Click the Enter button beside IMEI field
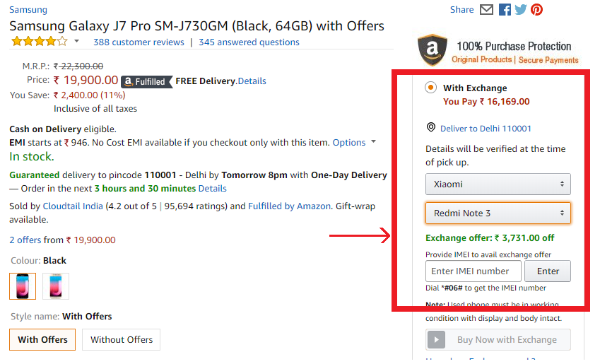This screenshot has width=600, height=364. tap(548, 271)
